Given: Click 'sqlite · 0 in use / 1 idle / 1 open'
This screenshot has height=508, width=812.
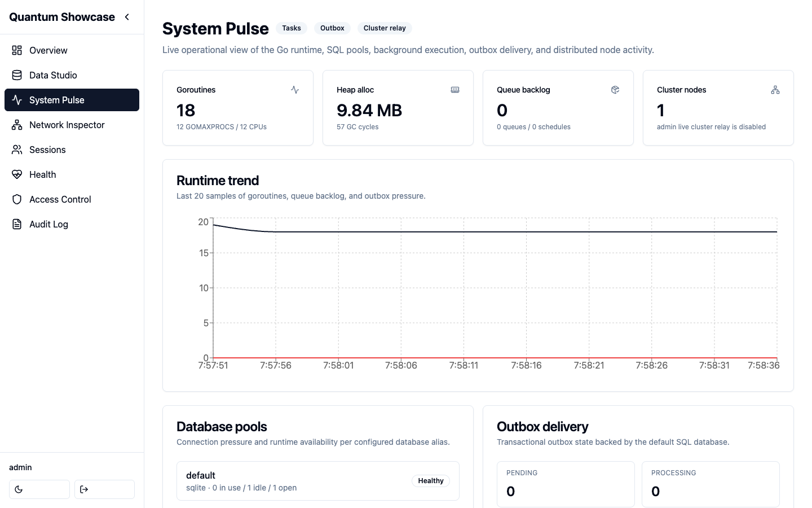Looking at the screenshot, I should pyautogui.click(x=241, y=488).
